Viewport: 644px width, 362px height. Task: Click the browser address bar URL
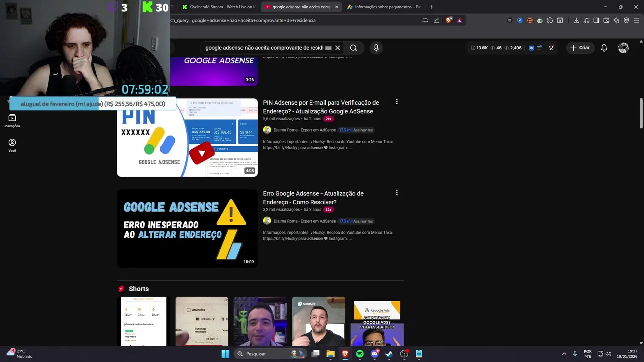(243, 20)
